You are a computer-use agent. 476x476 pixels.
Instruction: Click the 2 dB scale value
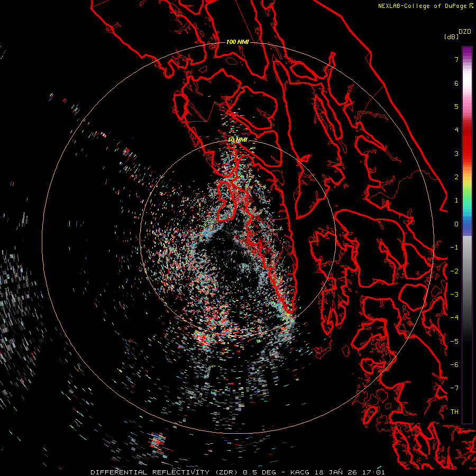pyautogui.click(x=456, y=177)
